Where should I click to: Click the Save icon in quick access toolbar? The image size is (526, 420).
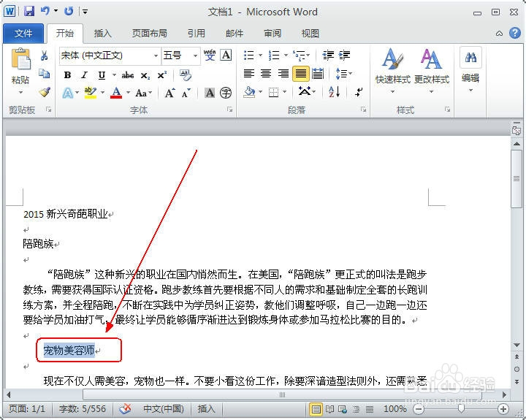(28, 12)
